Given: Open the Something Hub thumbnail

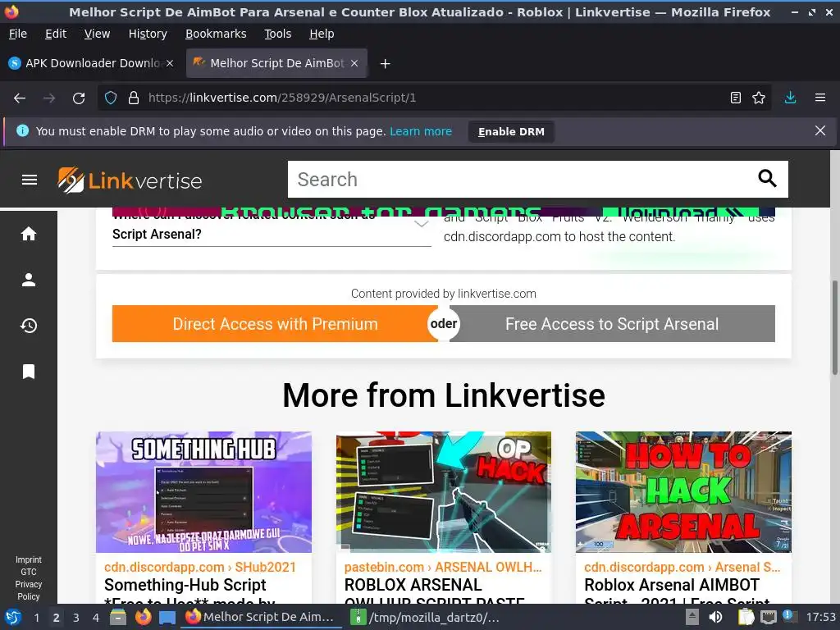Looking at the screenshot, I should pos(203,492).
